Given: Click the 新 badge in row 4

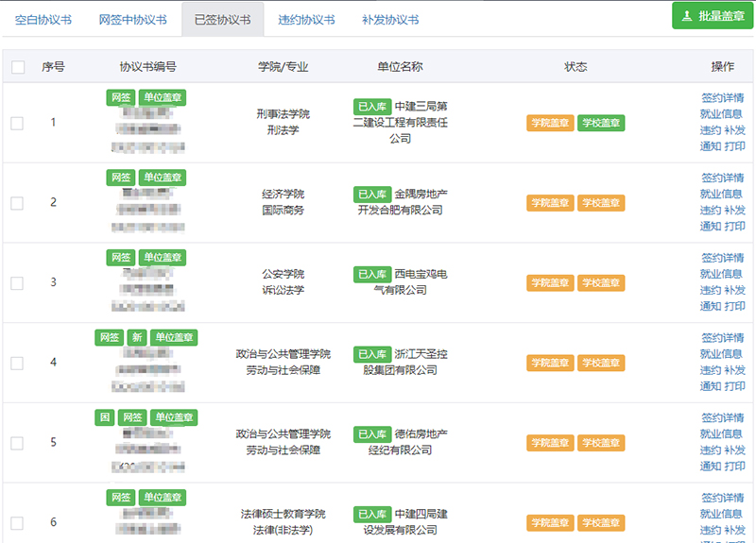Looking at the screenshot, I should pos(137,338).
